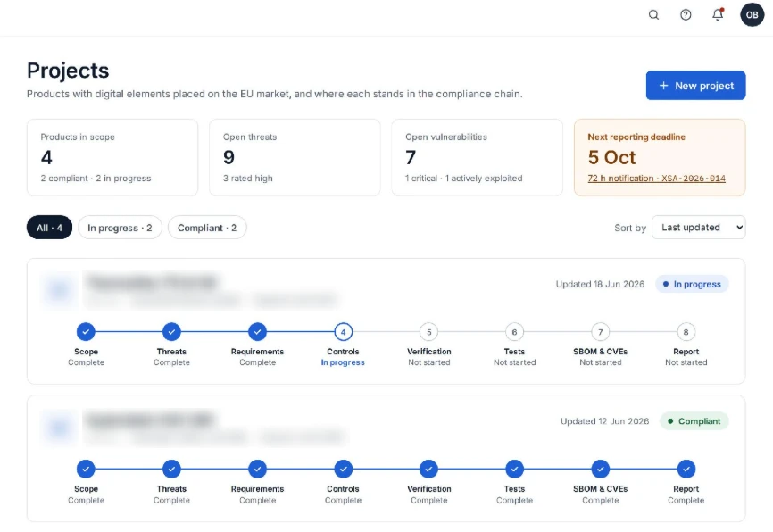Click the '5 Oct' deadline date

click(611, 157)
